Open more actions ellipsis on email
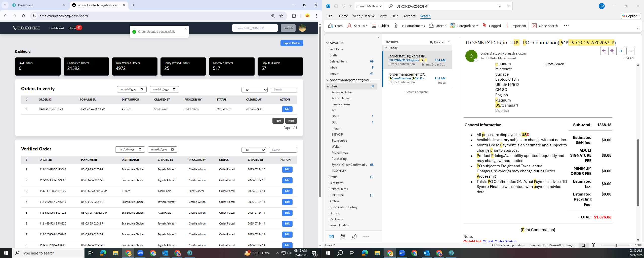 tap(630, 51)
